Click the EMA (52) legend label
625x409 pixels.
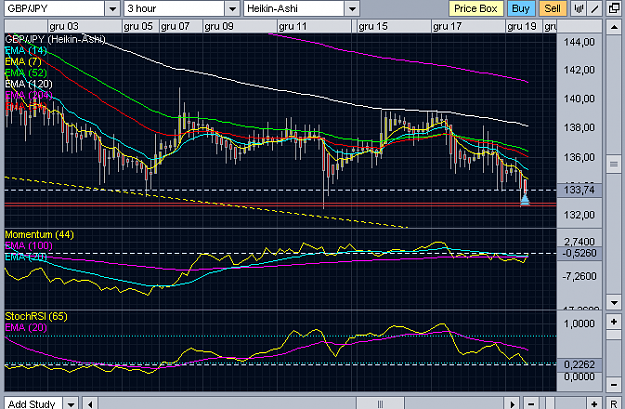pyautogui.click(x=26, y=73)
